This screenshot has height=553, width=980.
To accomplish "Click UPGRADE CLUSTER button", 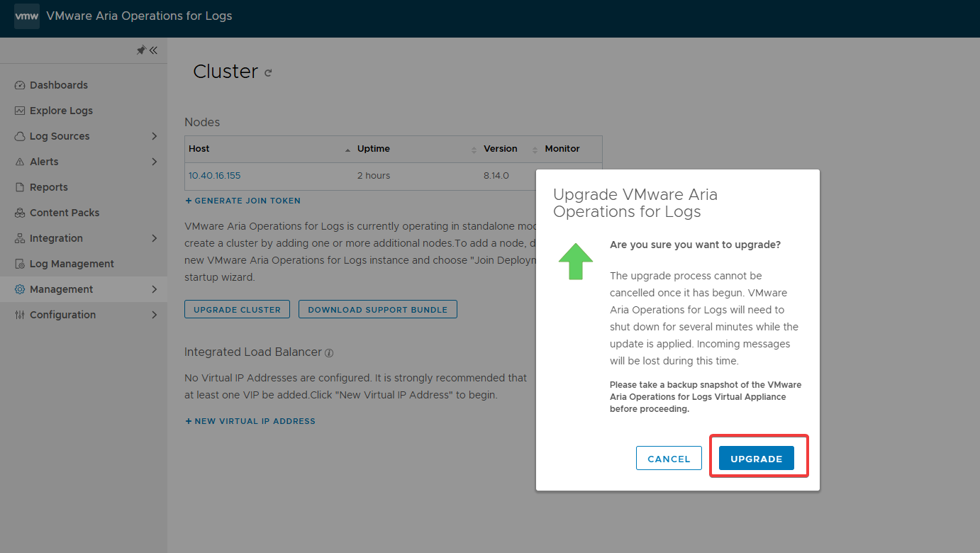I will [x=237, y=309].
